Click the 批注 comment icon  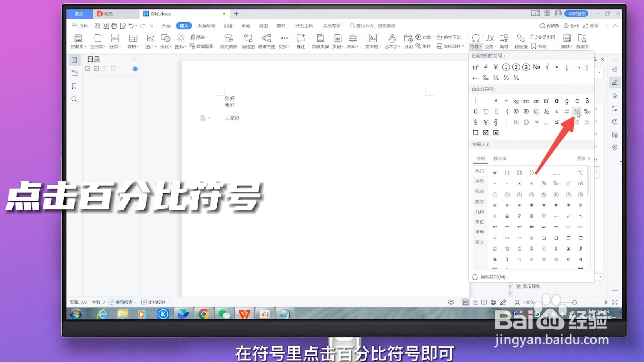(x=301, y=41)
